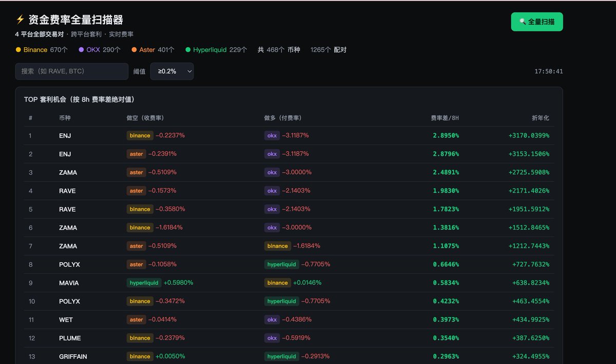Click the +1512.8465% annualized value

(529, 228)
